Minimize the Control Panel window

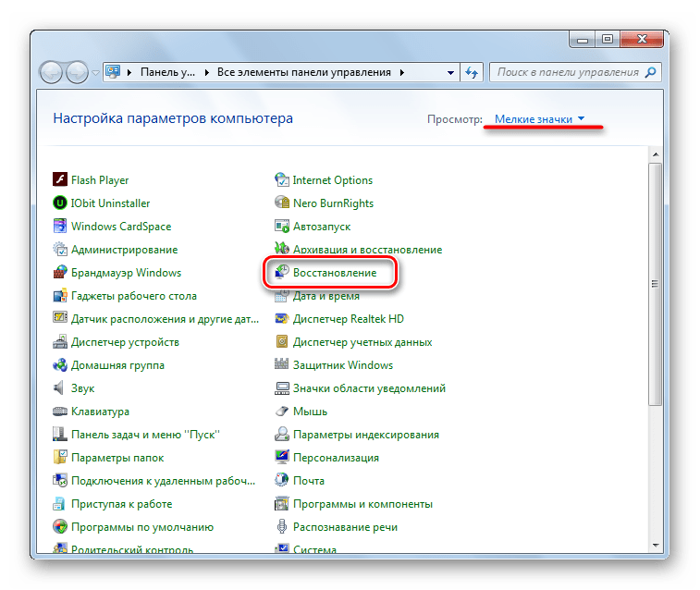click(583, 40)
